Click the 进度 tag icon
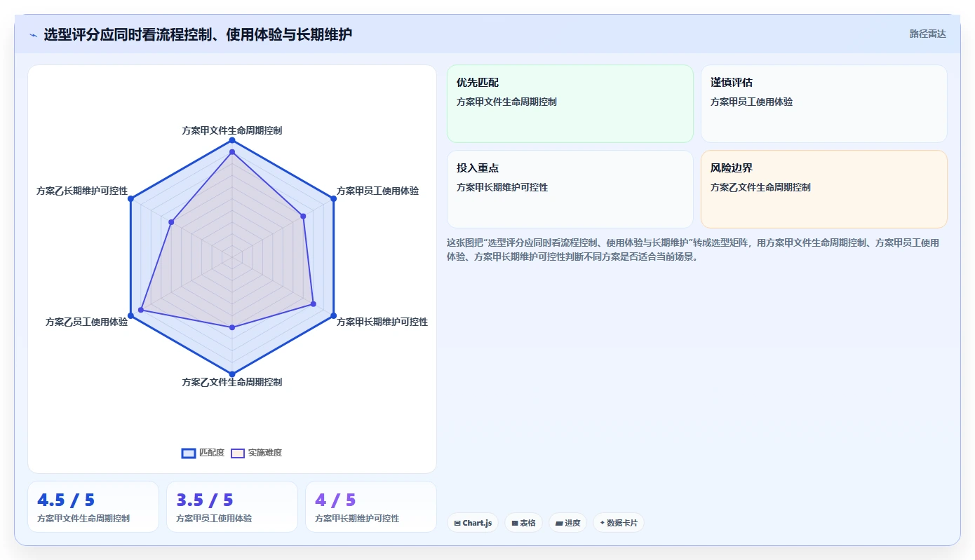Screen dimensions: 975x560 pos(559,524)
